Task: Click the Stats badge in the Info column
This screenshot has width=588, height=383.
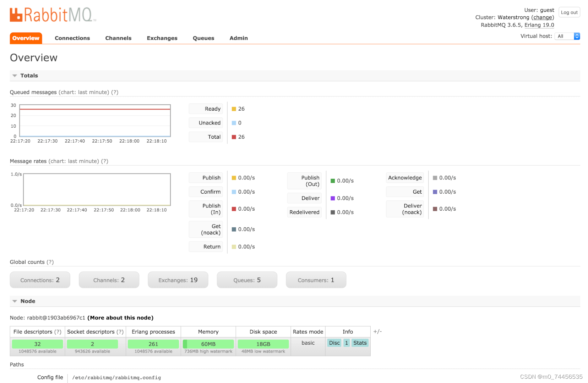Action: click(x=360, y=343)
